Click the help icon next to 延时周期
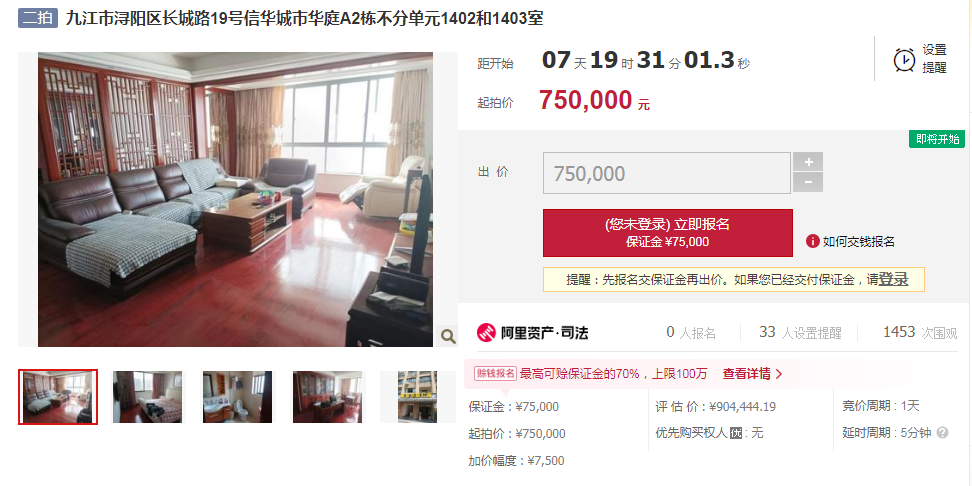The width and height of the screenshot is (972, 486). (942, 433)
